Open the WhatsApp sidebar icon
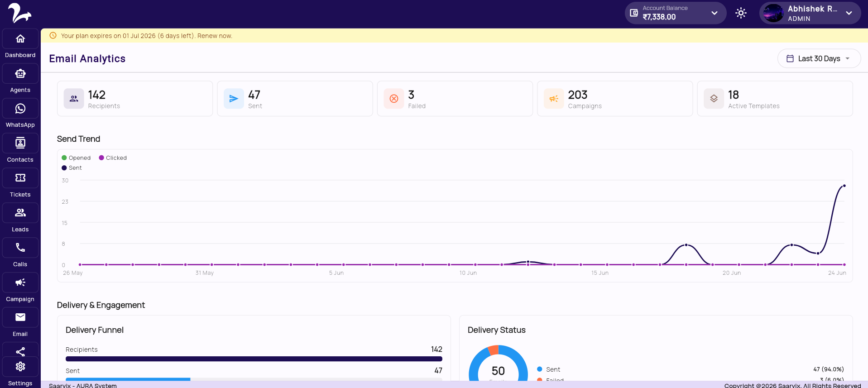Image resolution: width=868 pixels, height=388 pixels. point(20,109)
